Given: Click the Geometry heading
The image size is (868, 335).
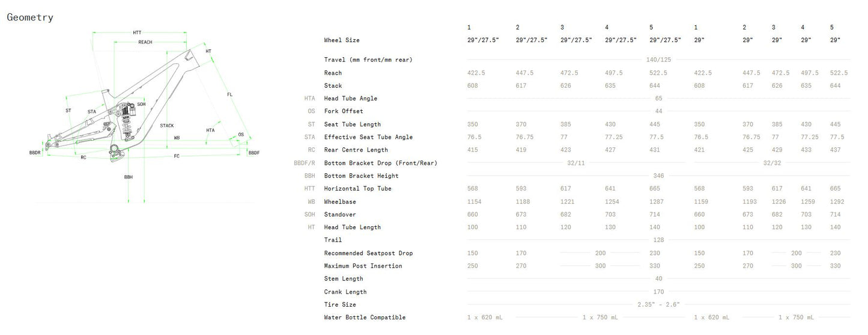Looking at the screenshot, I should [30, 17].
